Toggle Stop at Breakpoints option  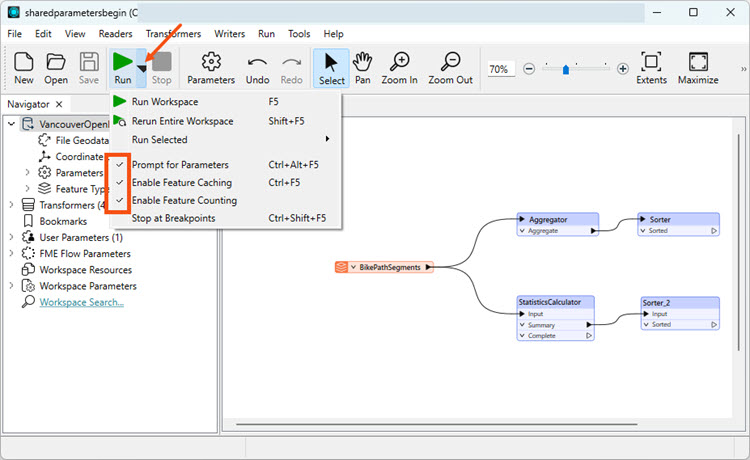pyautogui.click(x=173, y=218)
